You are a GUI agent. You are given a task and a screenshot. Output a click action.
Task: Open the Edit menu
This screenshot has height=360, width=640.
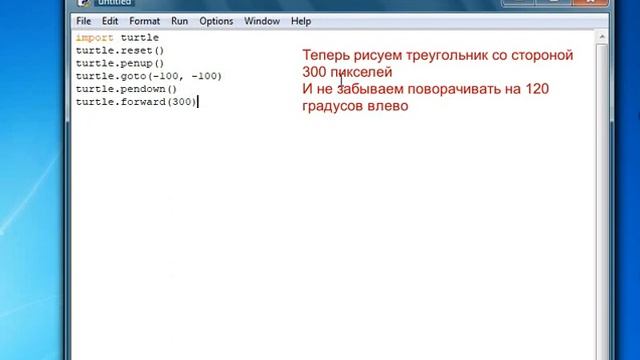[x=110, y=21]
